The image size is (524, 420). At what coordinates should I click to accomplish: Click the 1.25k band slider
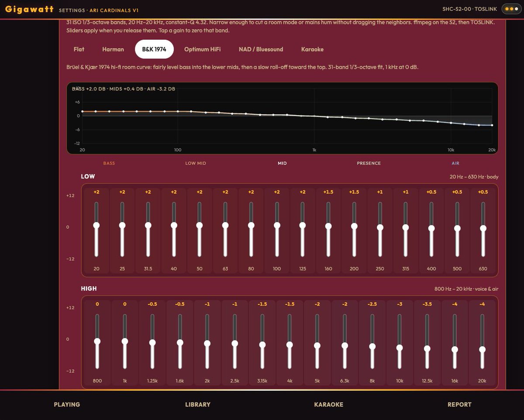(x=152, y=342)
